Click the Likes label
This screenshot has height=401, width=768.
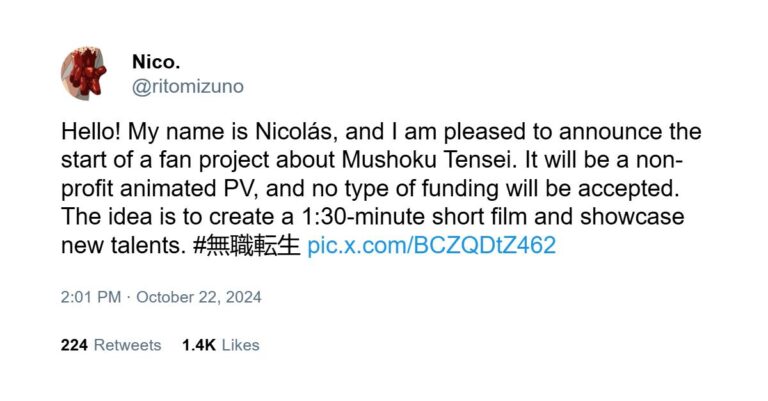tap(240, 345)
